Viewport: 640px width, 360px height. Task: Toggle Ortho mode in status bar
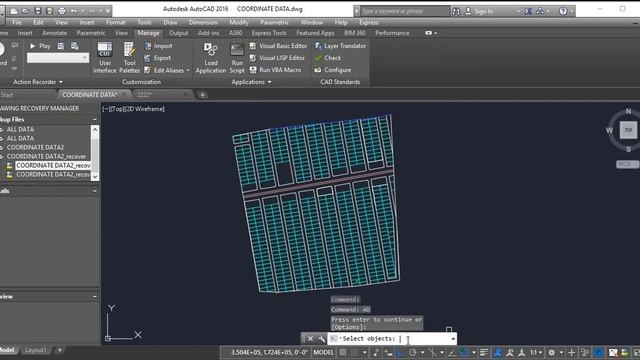(400, 352)
